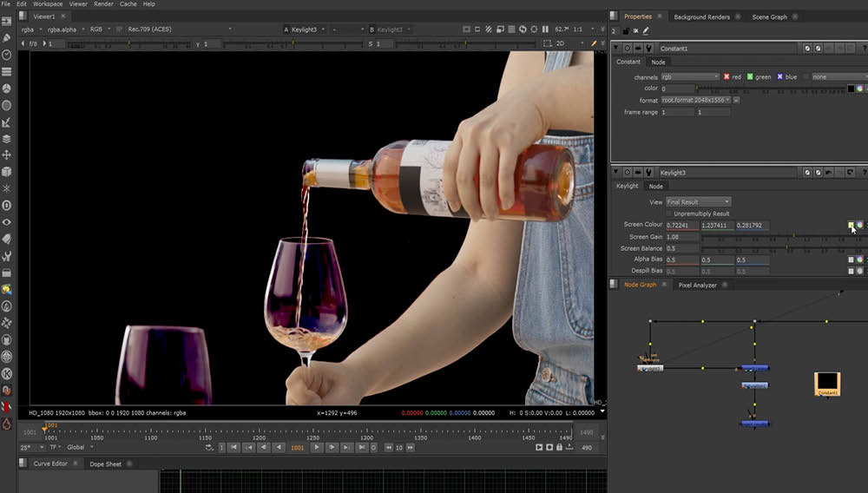Viewport: 868px width, 493px height.
Task: Click the Constant1 node in the node graph
Action: click(x=827, y=382)
